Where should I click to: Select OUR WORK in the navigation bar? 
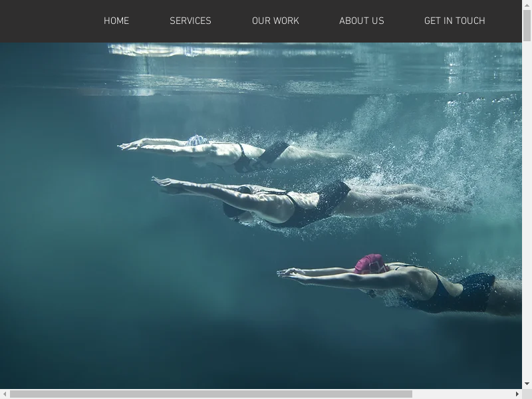pos(275,21)
